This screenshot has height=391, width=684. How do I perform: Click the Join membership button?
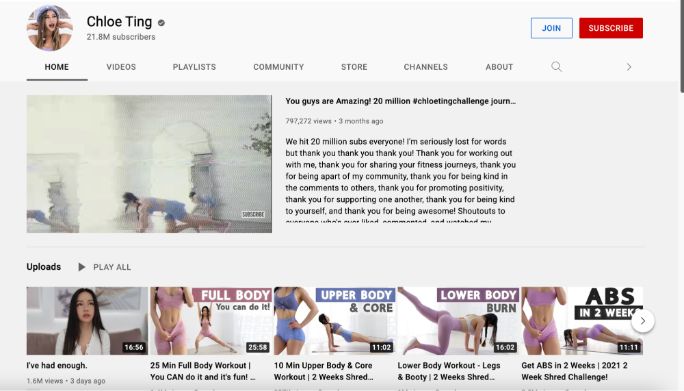pyautogui.click(x=551, y=28)
